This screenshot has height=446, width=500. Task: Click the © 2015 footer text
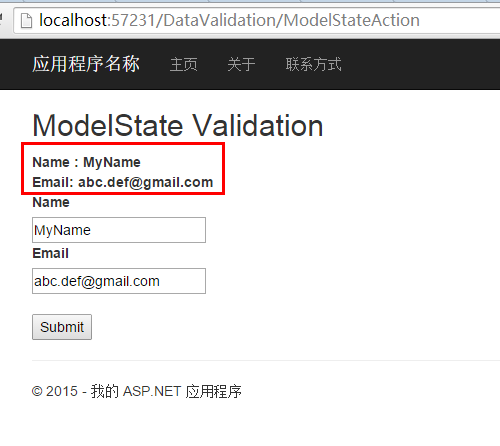tap(137, 391)
